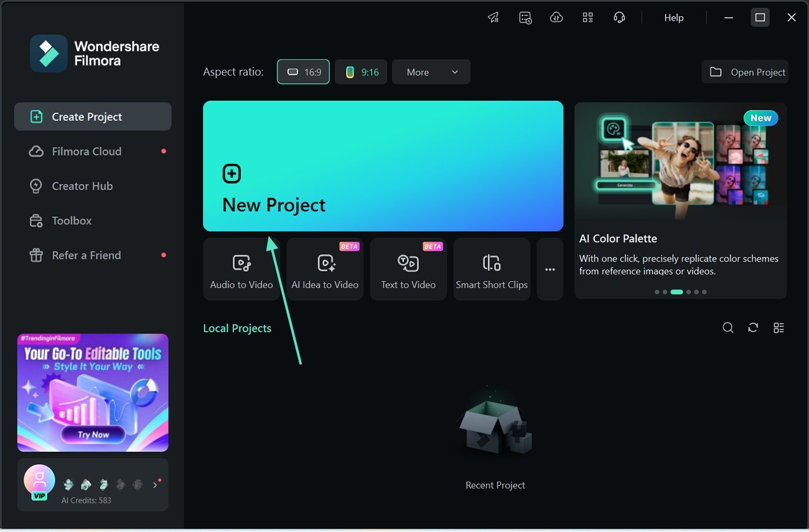Click the Wondershare Filmora logo
Viewport: 809px width, 532px height.
(x=95, y=54)
